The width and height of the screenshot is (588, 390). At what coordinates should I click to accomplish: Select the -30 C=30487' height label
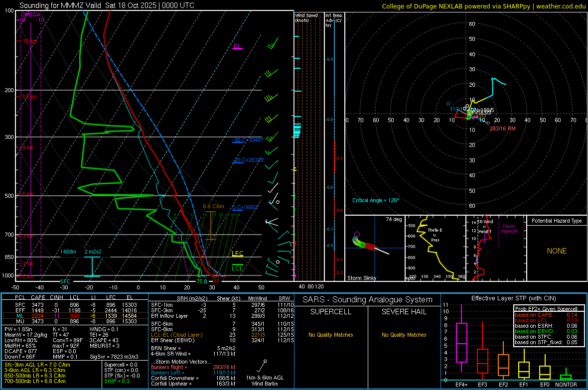(248, 140)
